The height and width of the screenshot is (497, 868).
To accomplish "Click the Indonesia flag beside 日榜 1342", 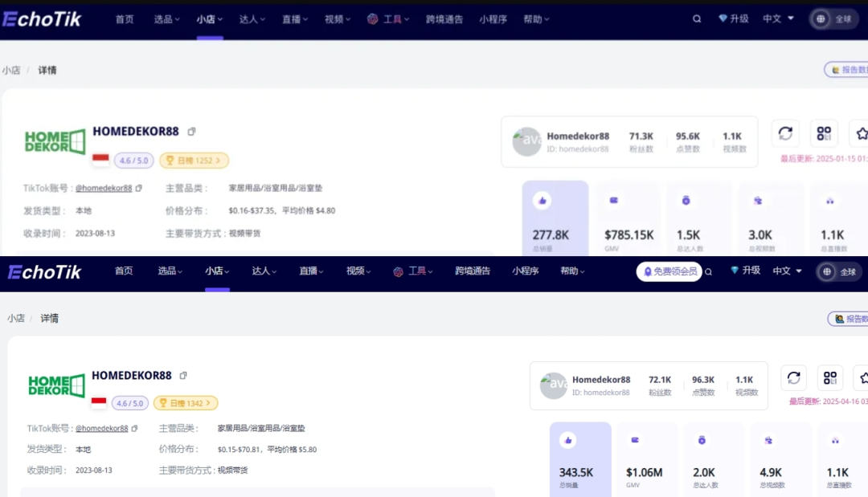I will pos(99,403).
